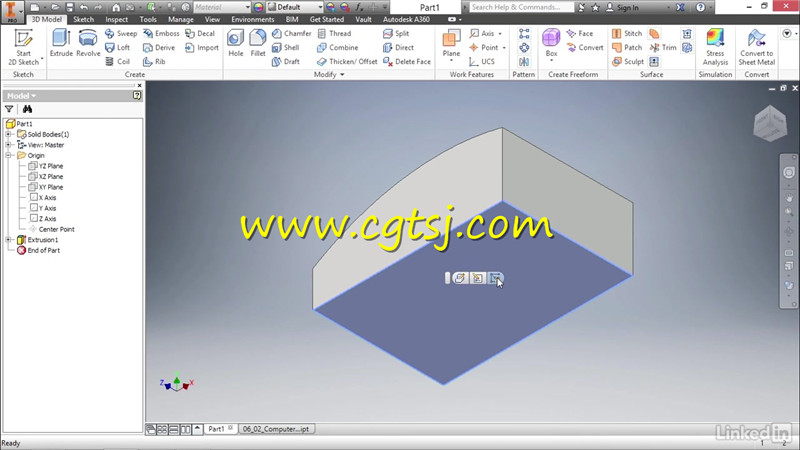Click the Combine tool
This screenshot has height=450, width=800.
pyautogui.click(x=338, y=47)
